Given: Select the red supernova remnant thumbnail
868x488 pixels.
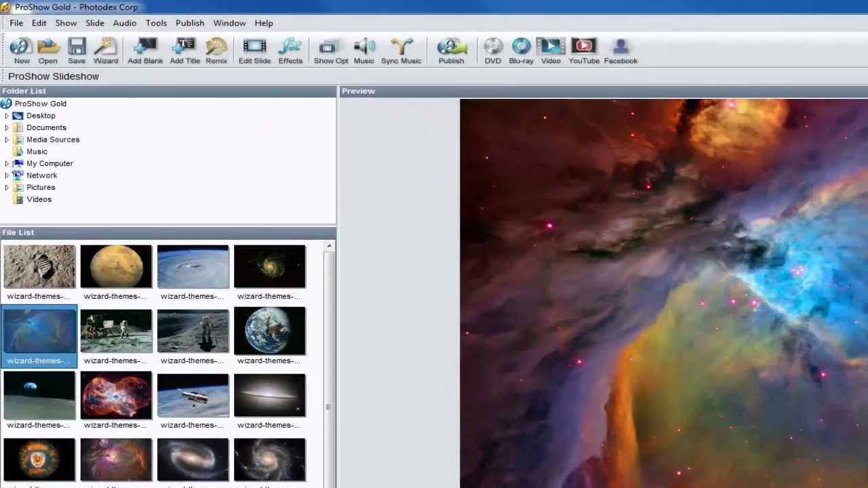Looking at the screenshot, I should 116,395.
